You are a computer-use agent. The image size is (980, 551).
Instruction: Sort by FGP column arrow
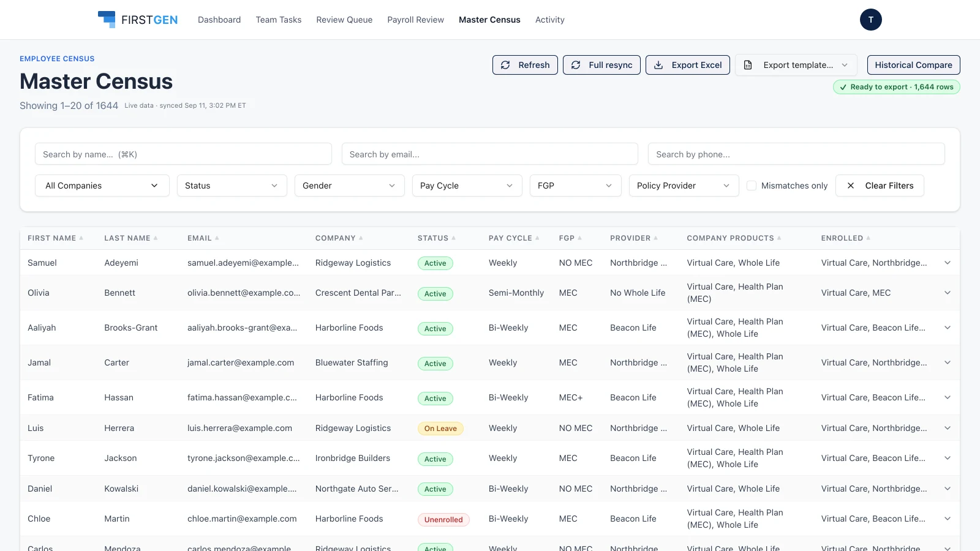click(x=579, y=238)
